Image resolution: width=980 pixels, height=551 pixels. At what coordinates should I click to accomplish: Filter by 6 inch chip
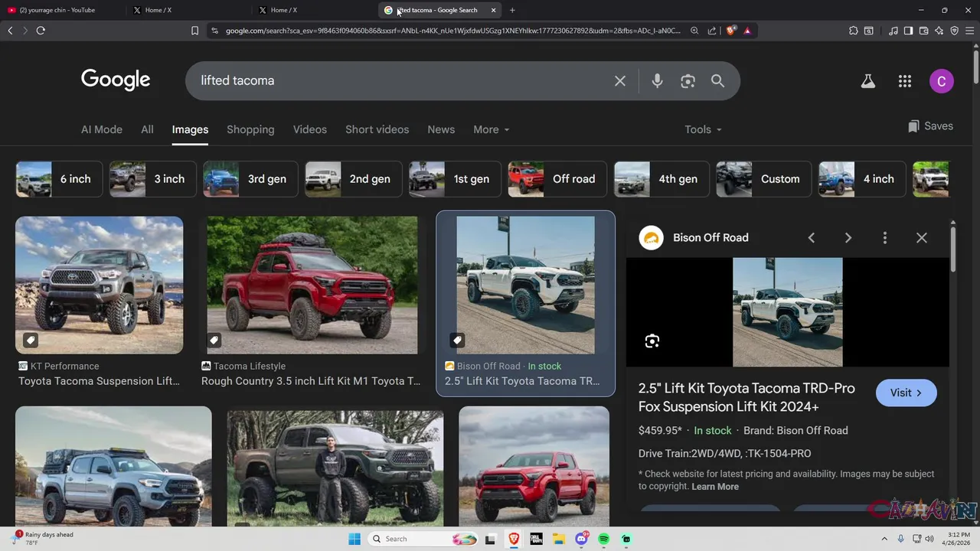(x=57, y=179)
